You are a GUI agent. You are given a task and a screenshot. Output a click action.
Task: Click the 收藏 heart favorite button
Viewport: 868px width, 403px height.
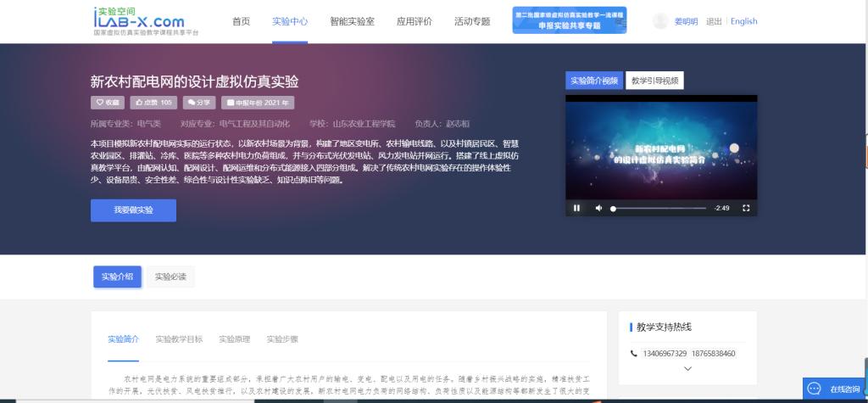point(108,103)
